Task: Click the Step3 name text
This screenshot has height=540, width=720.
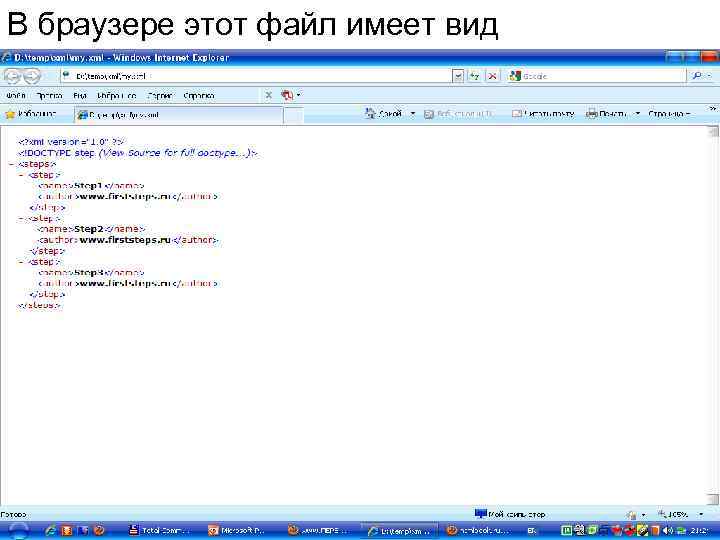Action: 90,273
